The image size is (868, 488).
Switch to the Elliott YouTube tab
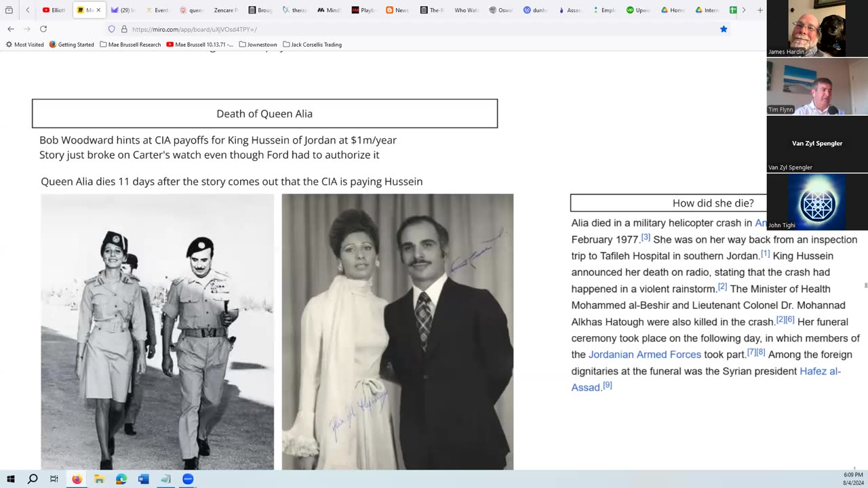click(x=54, y=10)
